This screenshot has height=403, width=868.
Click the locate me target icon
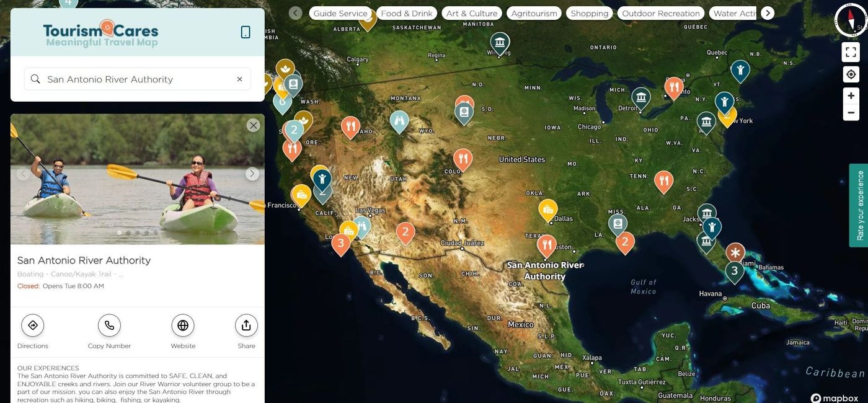pos(851,74)
